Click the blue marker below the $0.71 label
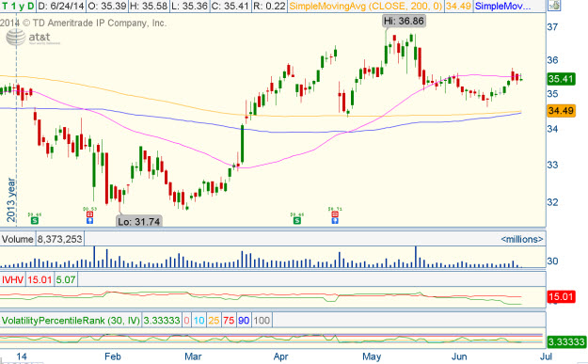The height and width of the screenshot is (364, 588). (335, 220)
